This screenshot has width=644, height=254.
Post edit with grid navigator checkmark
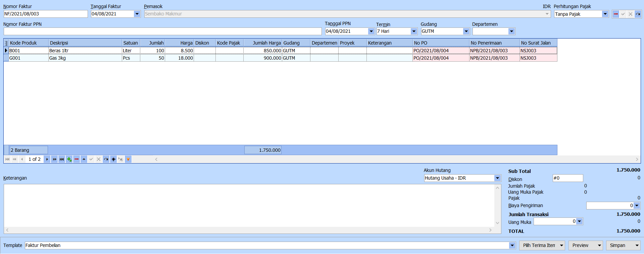pyautogui.click(x=91, y=159)
